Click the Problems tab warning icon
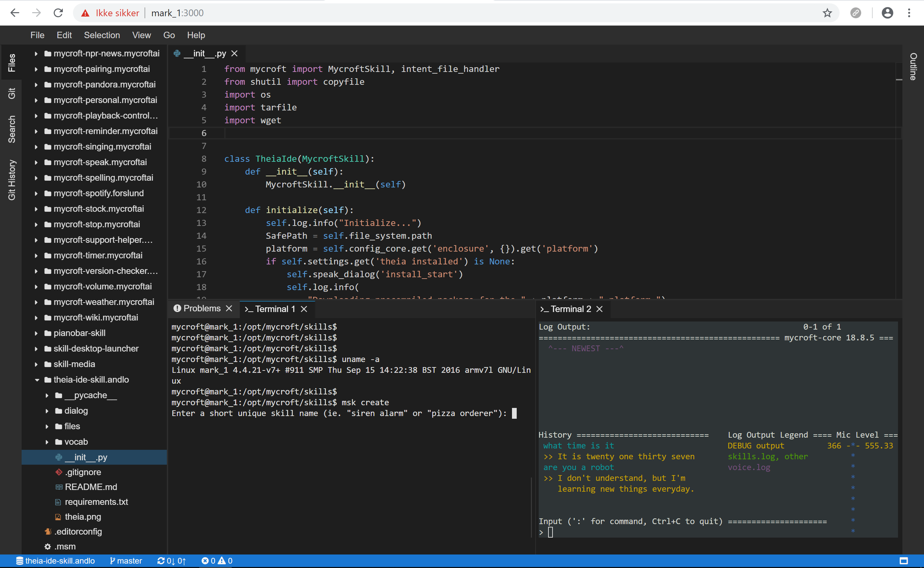Screen dimensions: 924x568 pyautogui.click(x=177, y=308)
